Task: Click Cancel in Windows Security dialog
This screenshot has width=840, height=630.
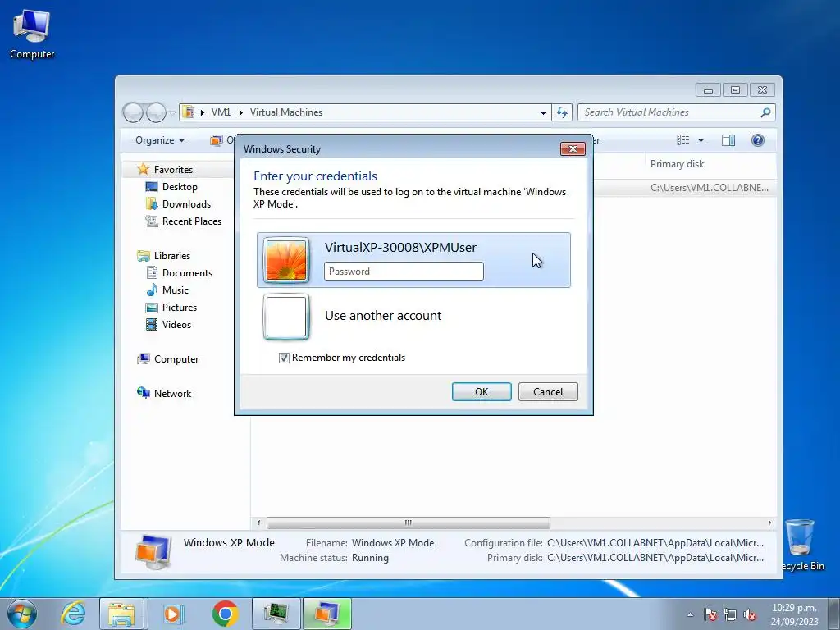Action: (548, 391)
